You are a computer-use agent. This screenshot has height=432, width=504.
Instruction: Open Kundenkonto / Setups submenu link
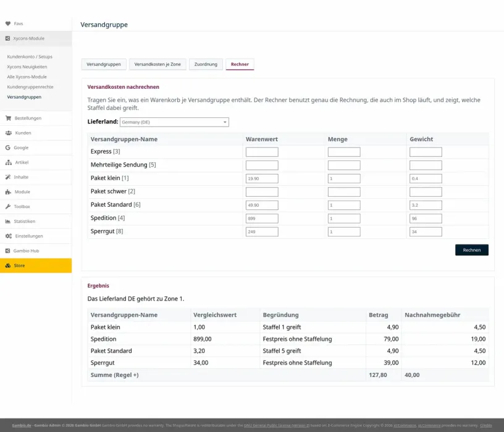(x=30, y=57)
